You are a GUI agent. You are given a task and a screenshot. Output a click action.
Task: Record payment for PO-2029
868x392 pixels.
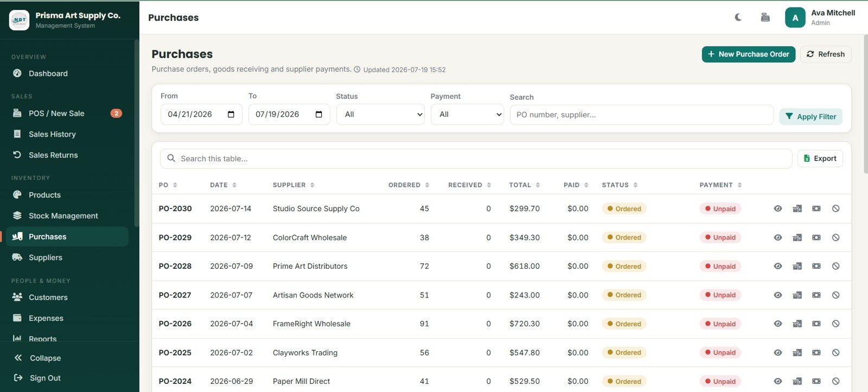click(816, 237)
